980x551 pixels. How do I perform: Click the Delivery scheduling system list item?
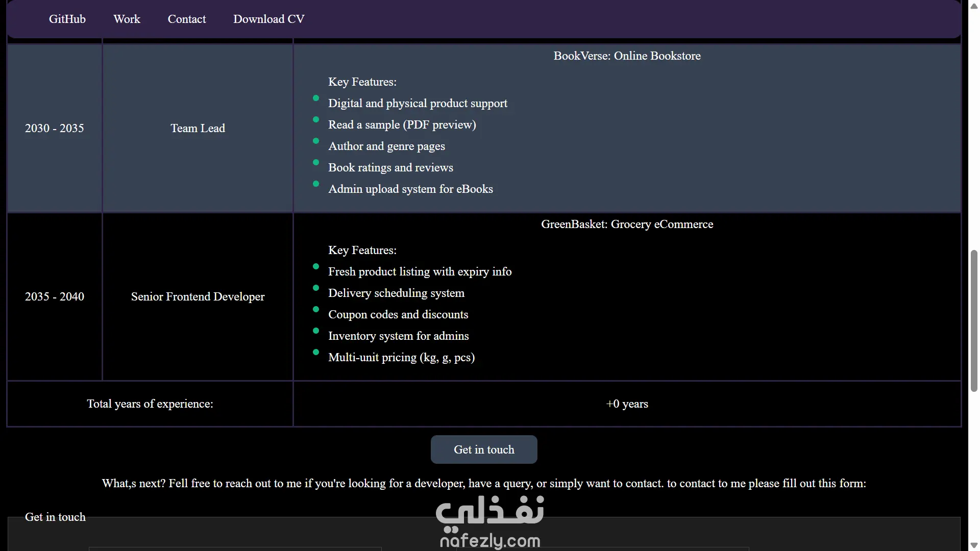click(396, 293)
